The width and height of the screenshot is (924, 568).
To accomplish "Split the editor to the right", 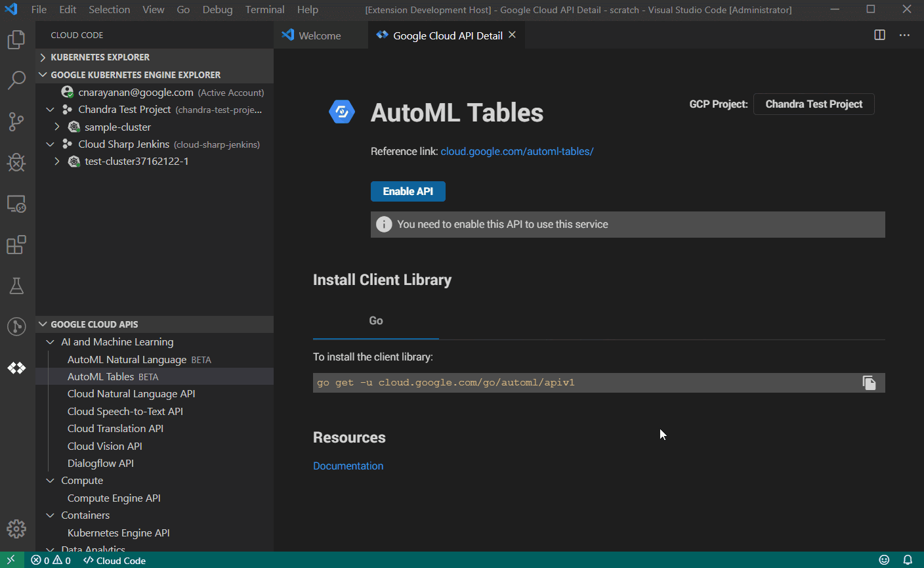I will tap(880, 35).
